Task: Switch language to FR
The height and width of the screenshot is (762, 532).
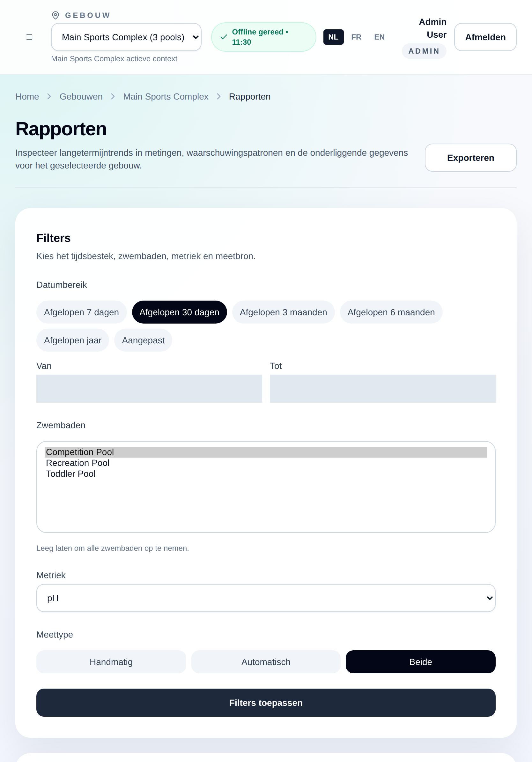Action: (x=356, y=37)
